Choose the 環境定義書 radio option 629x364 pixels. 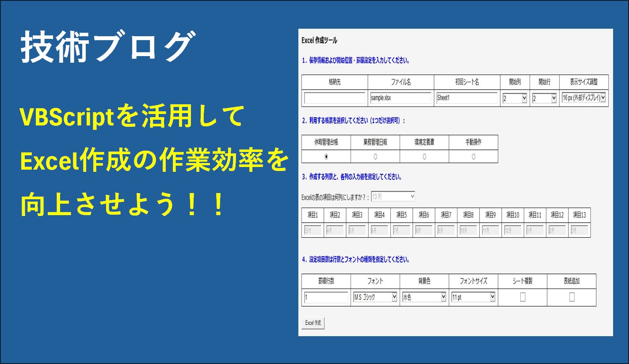[x=424, y=156]
